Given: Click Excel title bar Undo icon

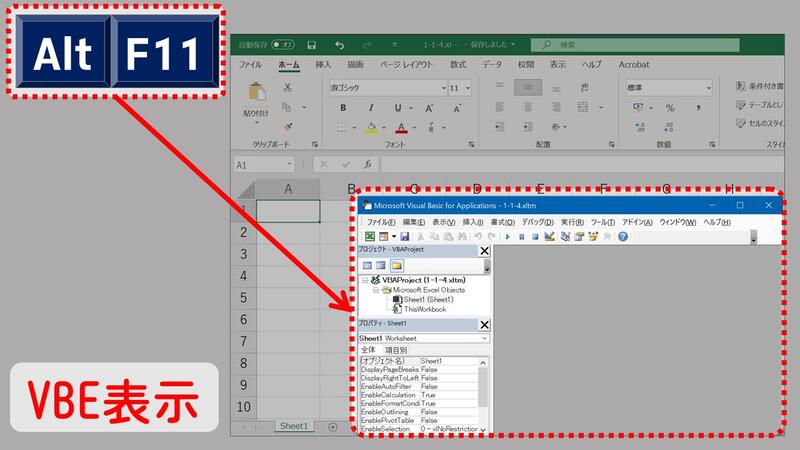Looking at the screenshot, I should pos(339,45).
